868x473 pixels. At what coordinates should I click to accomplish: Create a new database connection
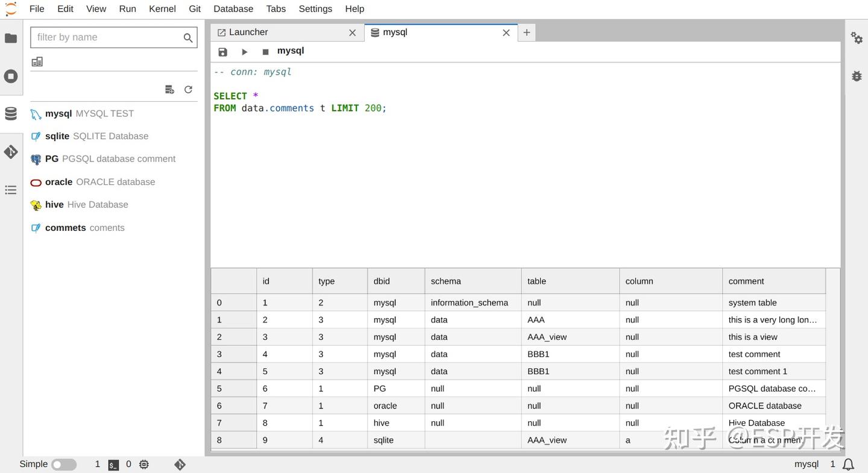click(170, 89)
